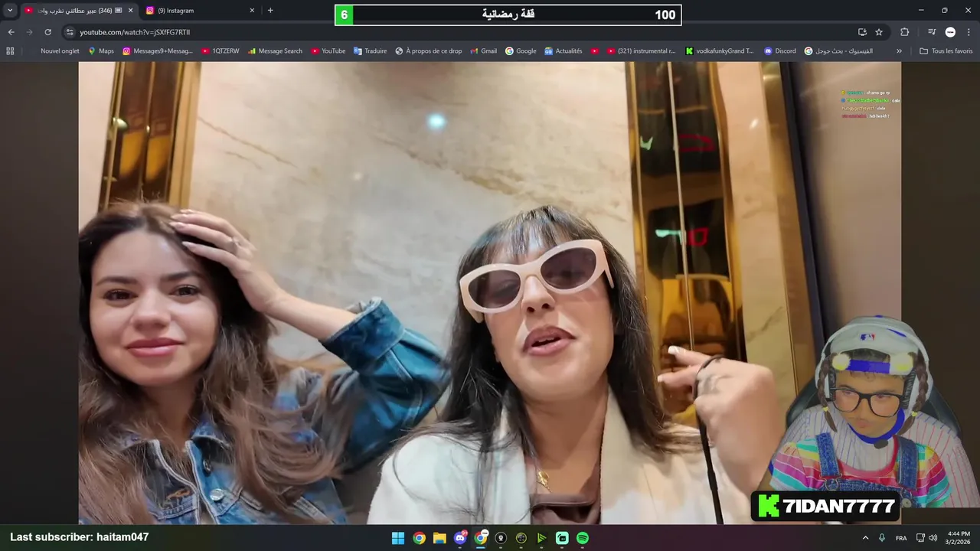Screen dimensions: 980x551
Task: Switch to the Instagram tab
Action: click(x=201, y=11)
